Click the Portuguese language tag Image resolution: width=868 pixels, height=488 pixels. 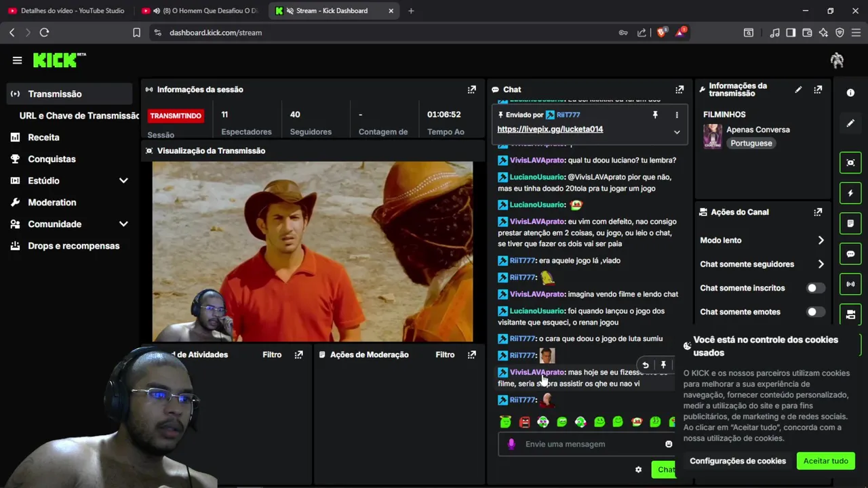pos(751,143)
